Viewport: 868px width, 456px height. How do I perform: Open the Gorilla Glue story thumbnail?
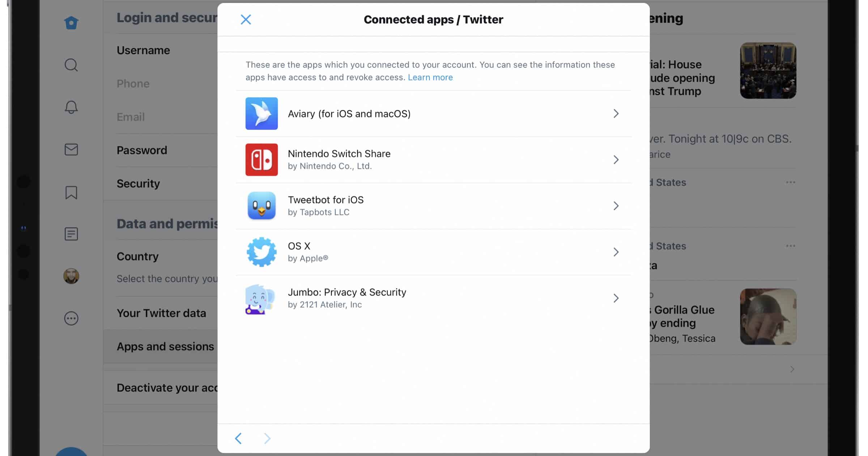[768, 317]
